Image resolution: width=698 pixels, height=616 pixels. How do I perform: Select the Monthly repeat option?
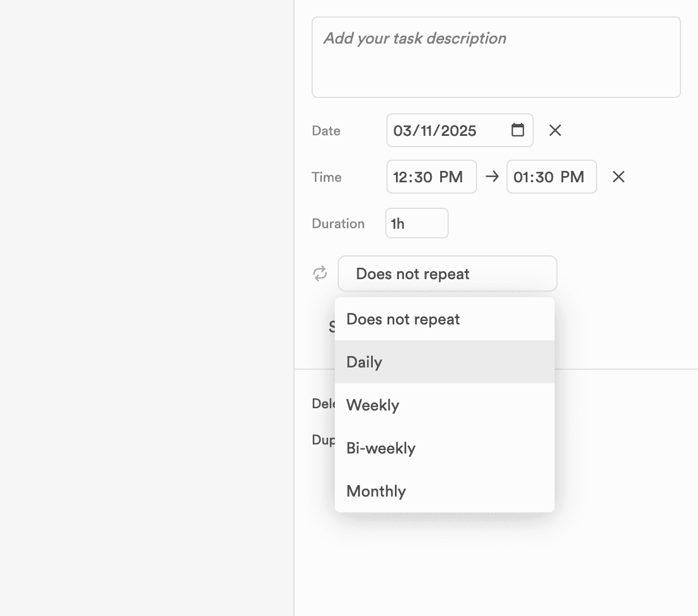click(445, 491)
